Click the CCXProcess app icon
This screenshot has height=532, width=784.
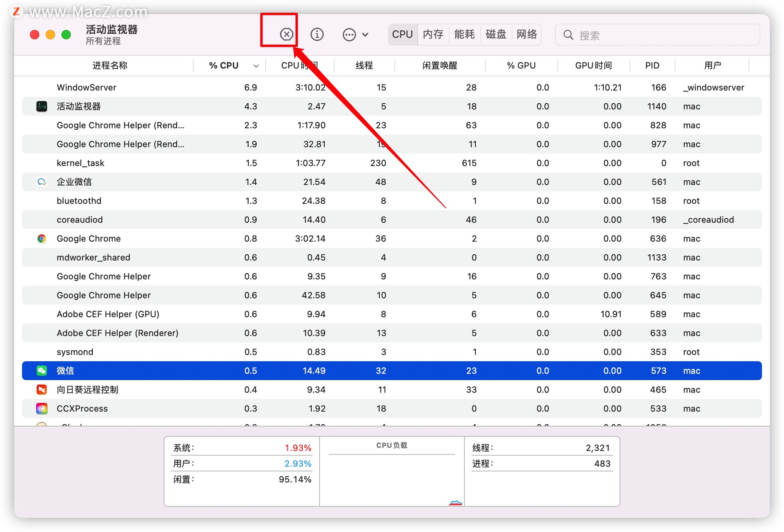point(42,408)
